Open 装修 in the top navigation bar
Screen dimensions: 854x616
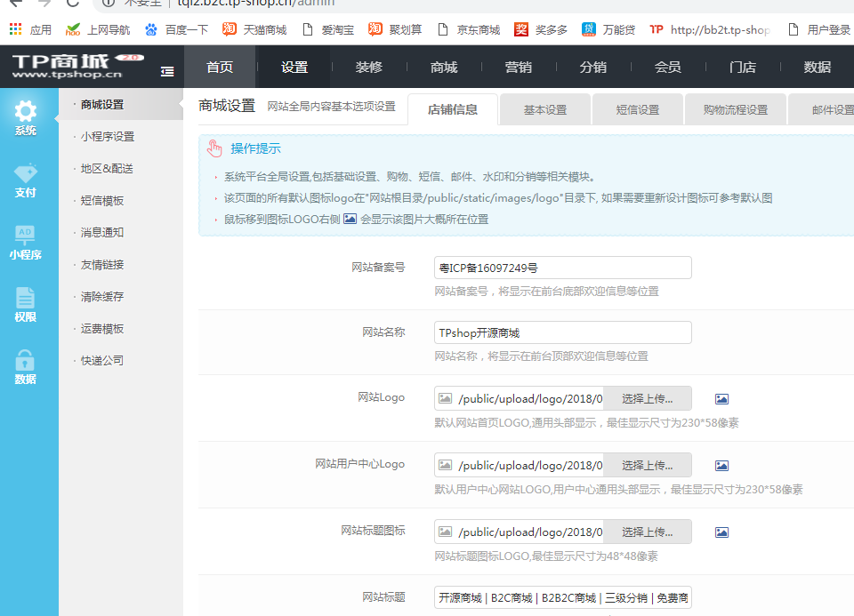point(369,68)
